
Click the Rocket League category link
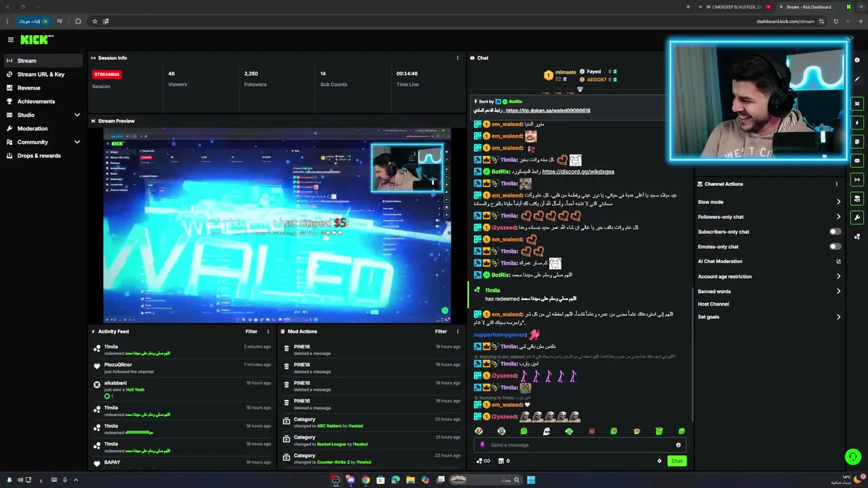pos(331,444)
